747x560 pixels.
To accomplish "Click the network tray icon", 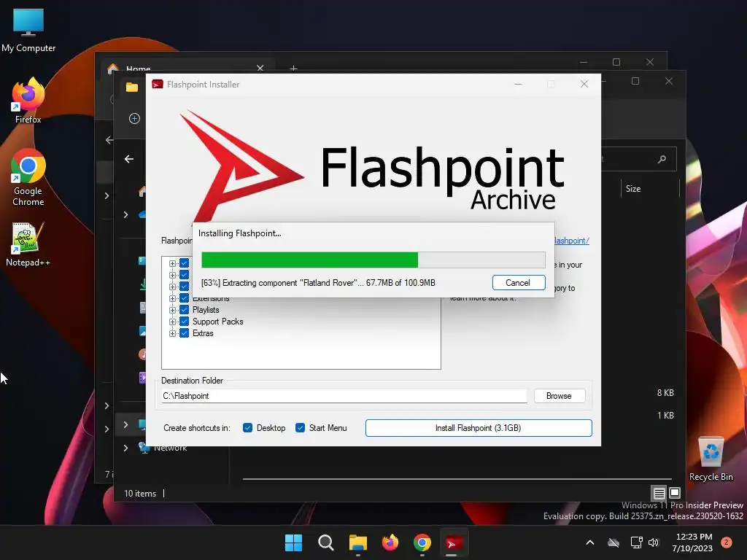I will (x=636, y=542).
